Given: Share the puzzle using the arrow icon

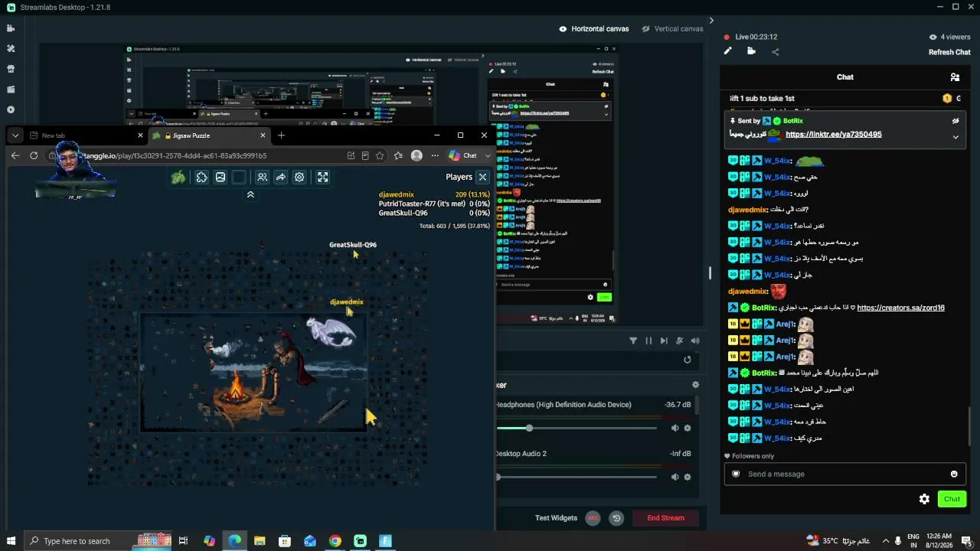Looking at the screenshot, I should (x=281, y=177).
